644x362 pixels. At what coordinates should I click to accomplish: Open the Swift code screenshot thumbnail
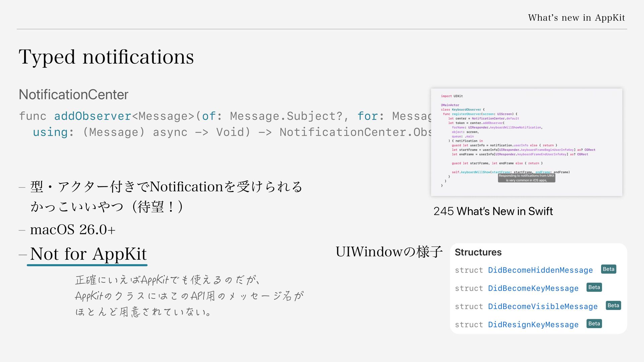coord(526,142)
